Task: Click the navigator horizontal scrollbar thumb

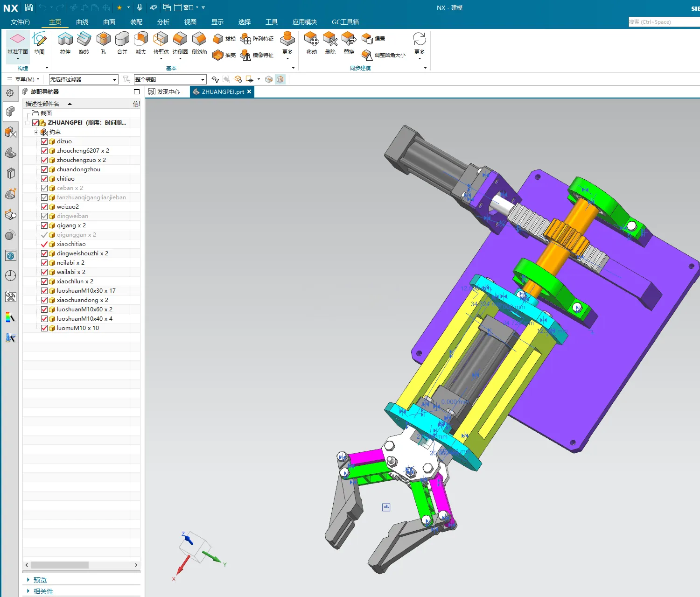Action: 60,565
